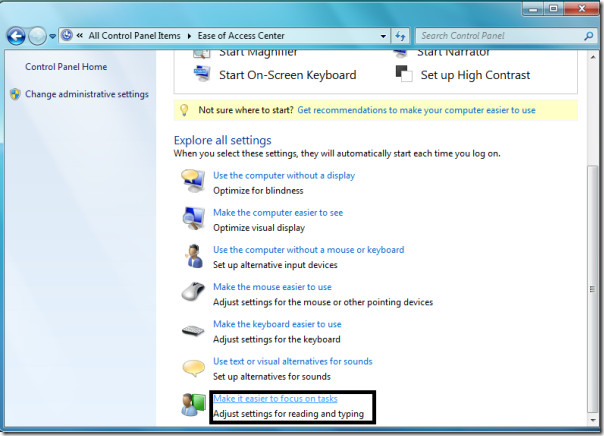
Task: Maximize the Control Panel window
Action: [554, 9]
